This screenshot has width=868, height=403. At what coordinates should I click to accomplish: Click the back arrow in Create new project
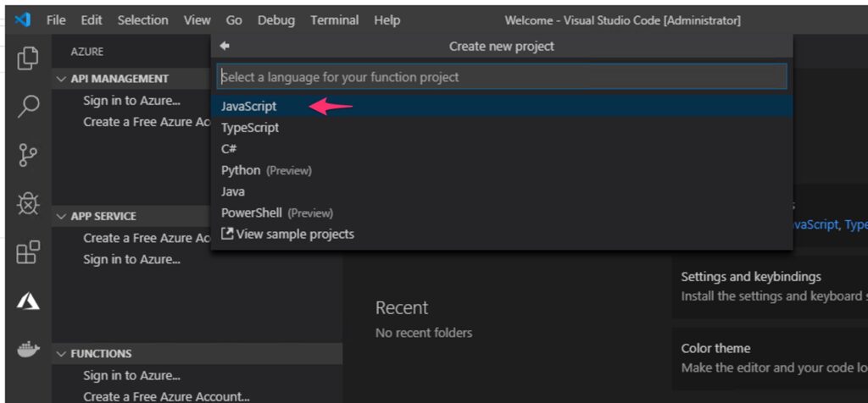(225, 47)
